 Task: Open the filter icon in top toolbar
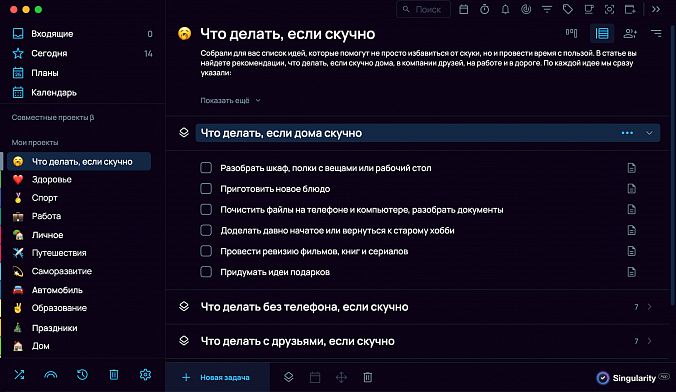(x=547, y=9)
